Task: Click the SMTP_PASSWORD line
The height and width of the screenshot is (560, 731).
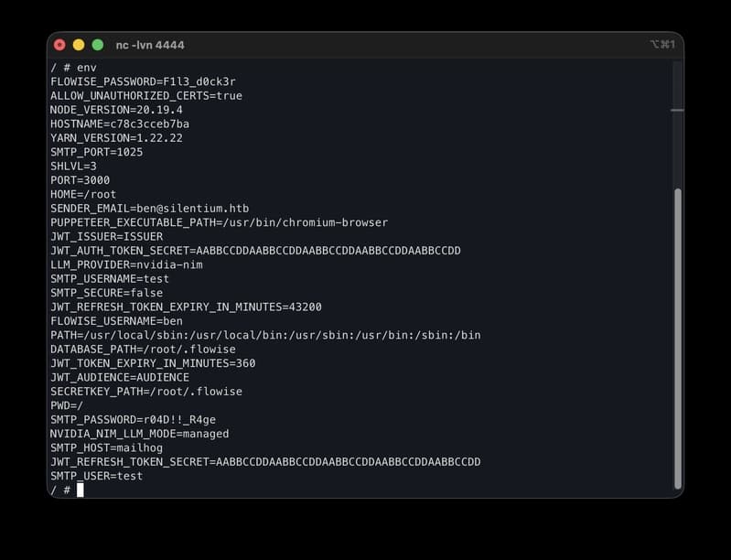Action: click(133, 420)
